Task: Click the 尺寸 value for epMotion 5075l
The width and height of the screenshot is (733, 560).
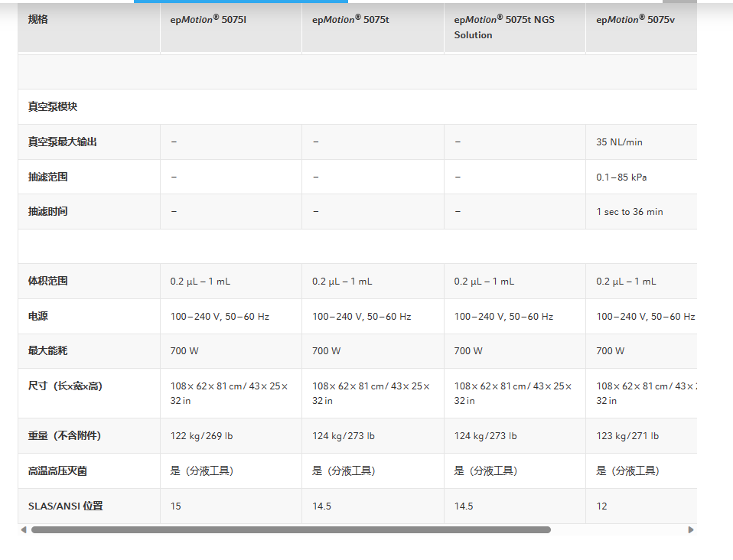Action: click(229, 393)
